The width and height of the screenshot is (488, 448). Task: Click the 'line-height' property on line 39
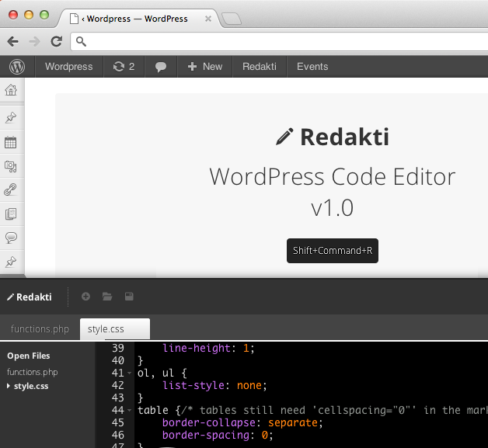[197, 348]
